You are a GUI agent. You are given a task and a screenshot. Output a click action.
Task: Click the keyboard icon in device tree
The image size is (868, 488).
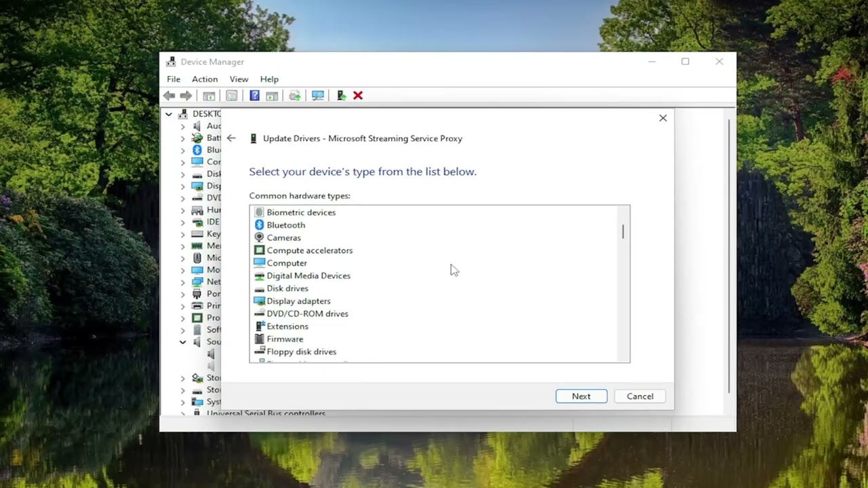[x=197, y=234]
